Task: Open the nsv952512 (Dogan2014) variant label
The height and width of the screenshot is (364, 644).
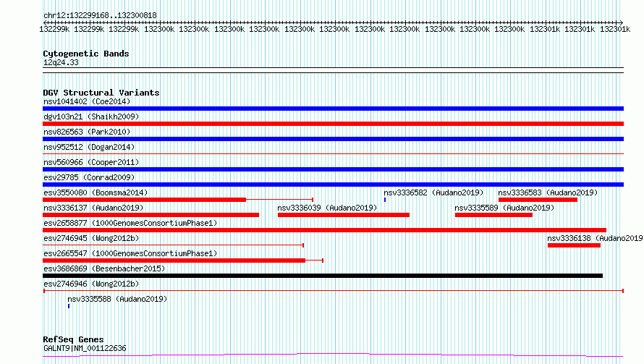Action: click(x=89, y=147)
